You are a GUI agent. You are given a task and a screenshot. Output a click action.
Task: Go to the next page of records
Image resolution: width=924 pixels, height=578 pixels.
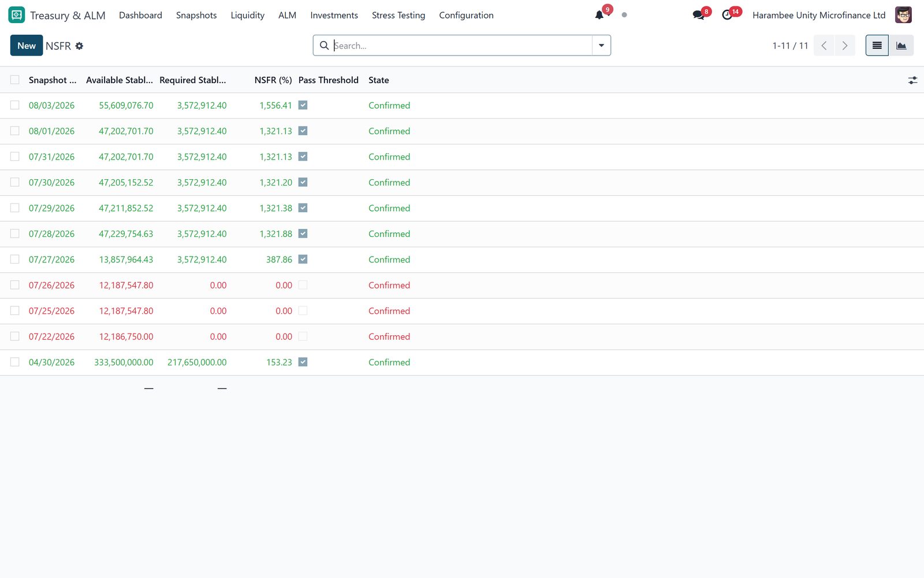click(845, 46)
